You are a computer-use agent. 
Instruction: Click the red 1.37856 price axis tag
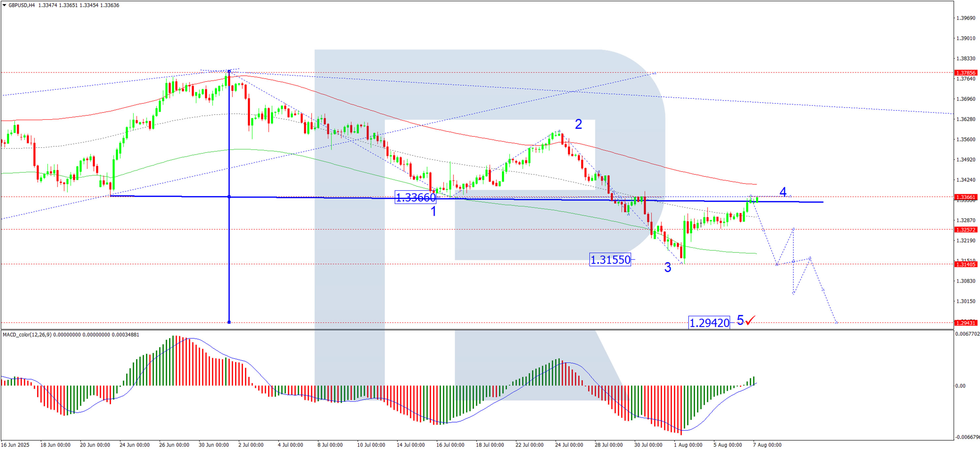point(965,73)
